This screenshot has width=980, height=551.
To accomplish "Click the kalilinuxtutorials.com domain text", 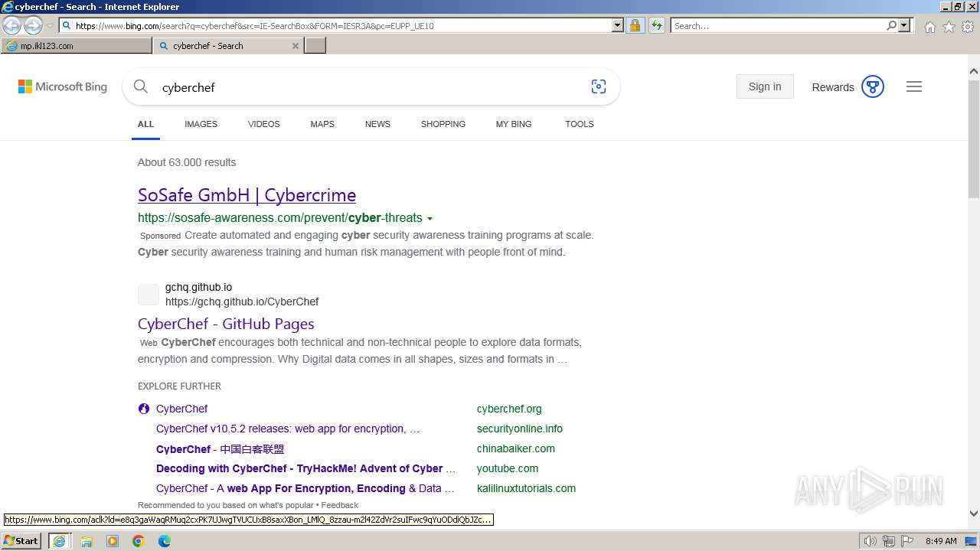I will pos(526,488).
